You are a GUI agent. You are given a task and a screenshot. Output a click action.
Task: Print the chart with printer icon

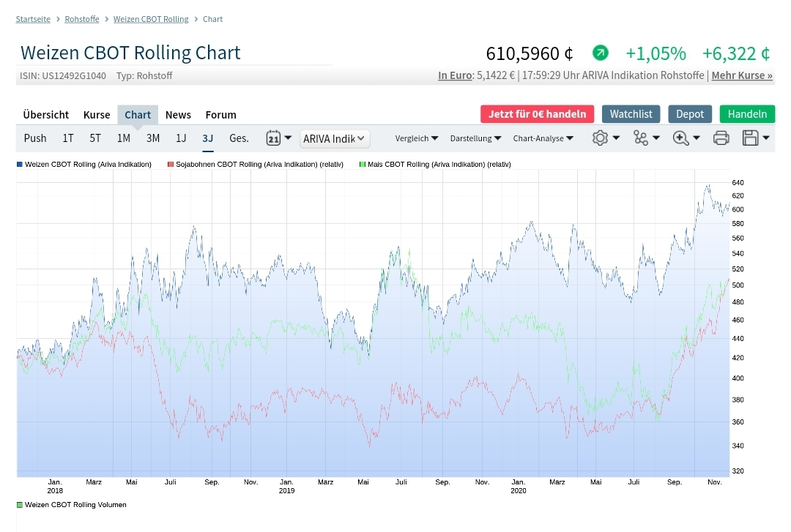point(721,138)
